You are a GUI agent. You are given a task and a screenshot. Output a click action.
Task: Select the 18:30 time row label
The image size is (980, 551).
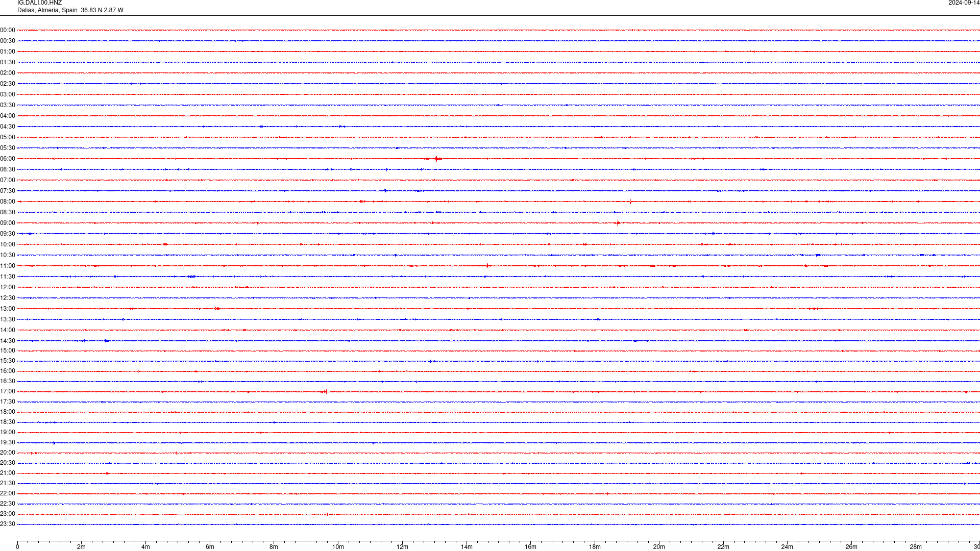point(8,422)
